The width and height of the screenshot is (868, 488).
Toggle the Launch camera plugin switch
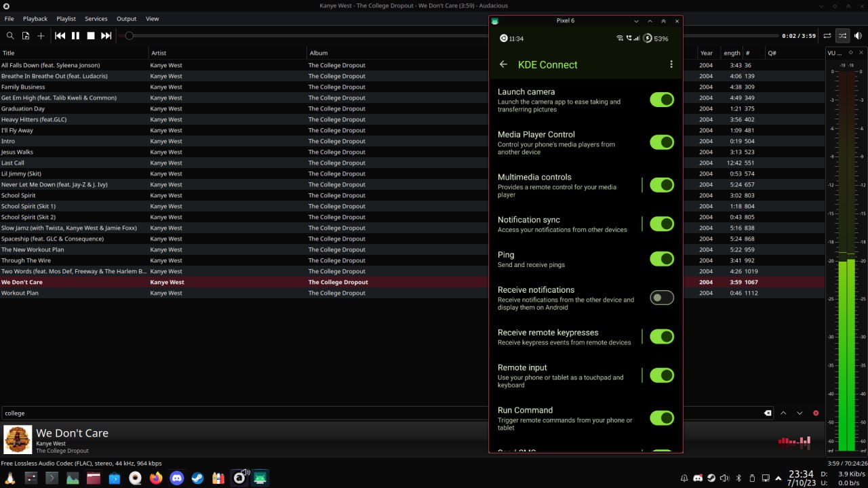(662, 100)
